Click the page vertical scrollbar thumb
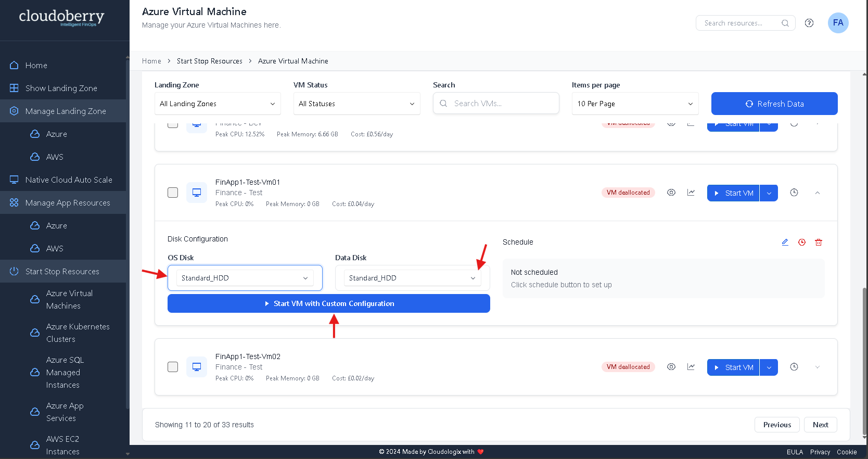The image size is (868, 459). point(865,362)
